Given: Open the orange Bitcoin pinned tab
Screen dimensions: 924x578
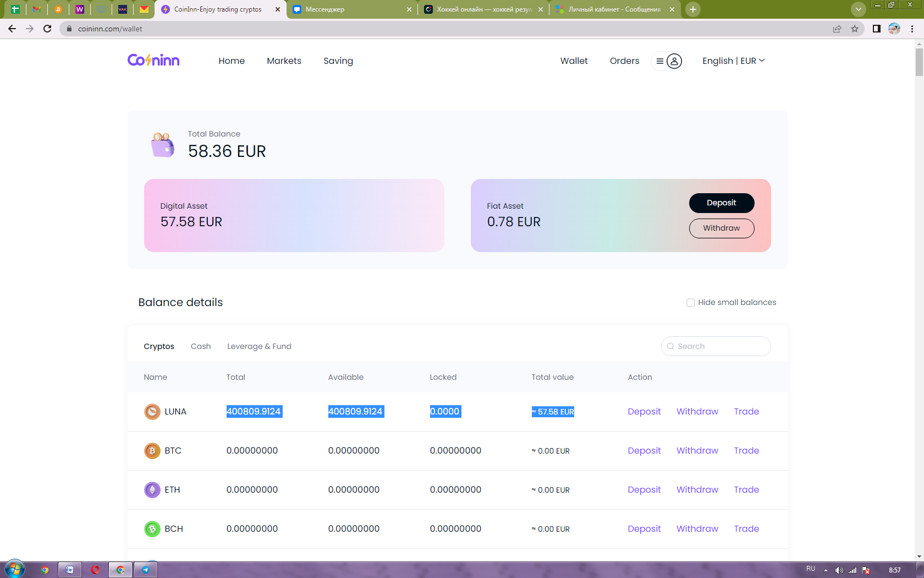Looking at the screenshot, I should coord(58,9).
